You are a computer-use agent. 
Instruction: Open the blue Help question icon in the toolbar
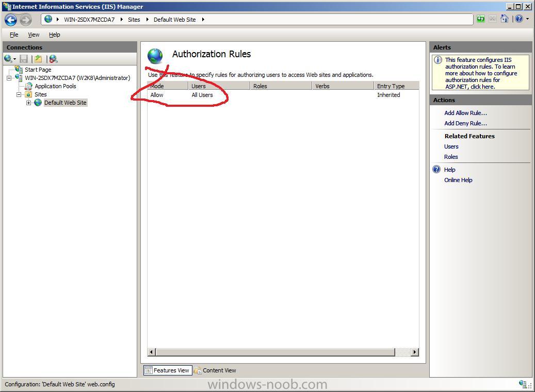[x=519, y=19]
